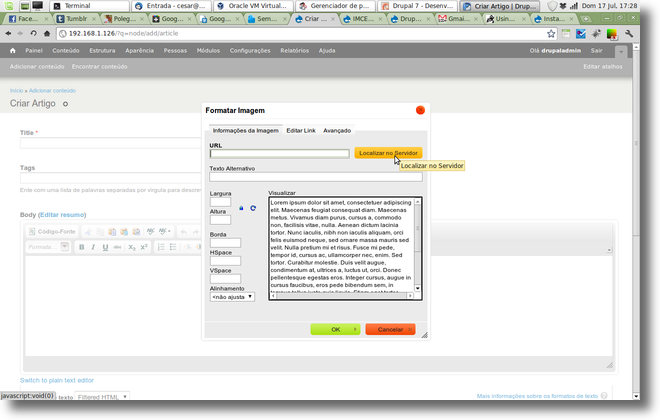
Task: Open the Filtered HTML text format dropdown
Action: point(103,397)
